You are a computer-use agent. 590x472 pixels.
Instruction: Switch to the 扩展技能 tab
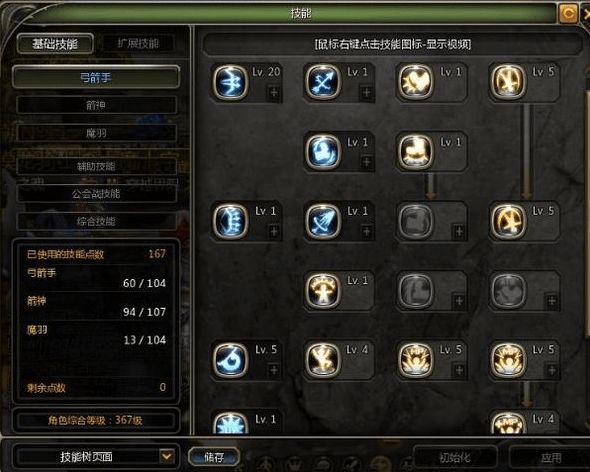[x=138, y=44]
